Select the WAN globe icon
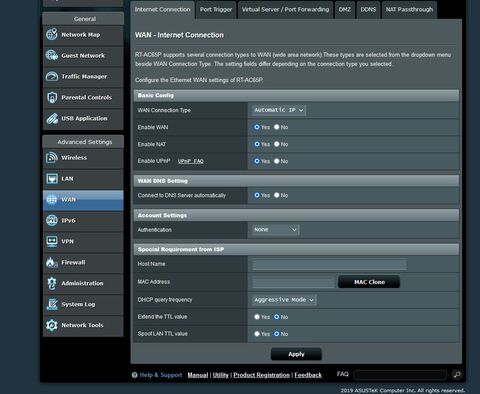Viewport: 480px width, 394px height. click(52, 200)
